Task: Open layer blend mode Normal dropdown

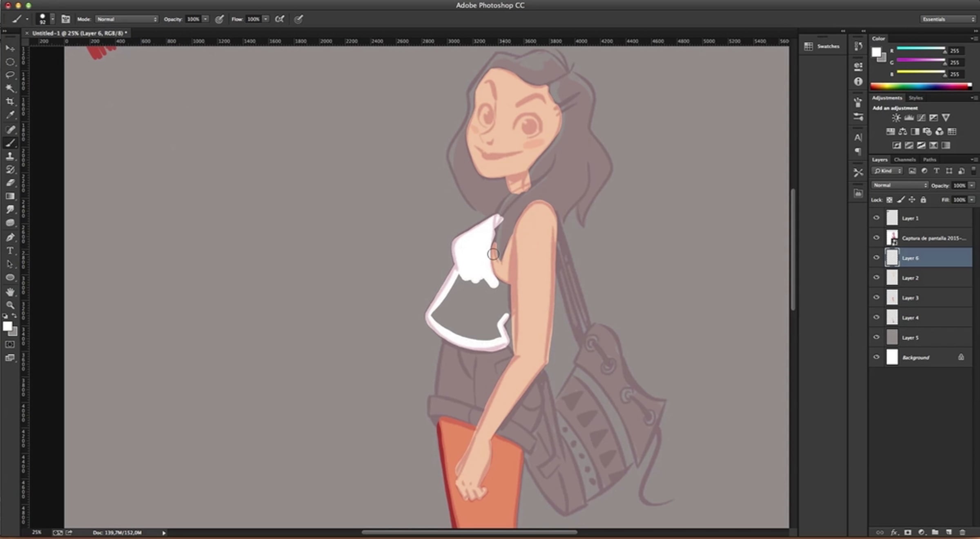Action: point(900,185)
